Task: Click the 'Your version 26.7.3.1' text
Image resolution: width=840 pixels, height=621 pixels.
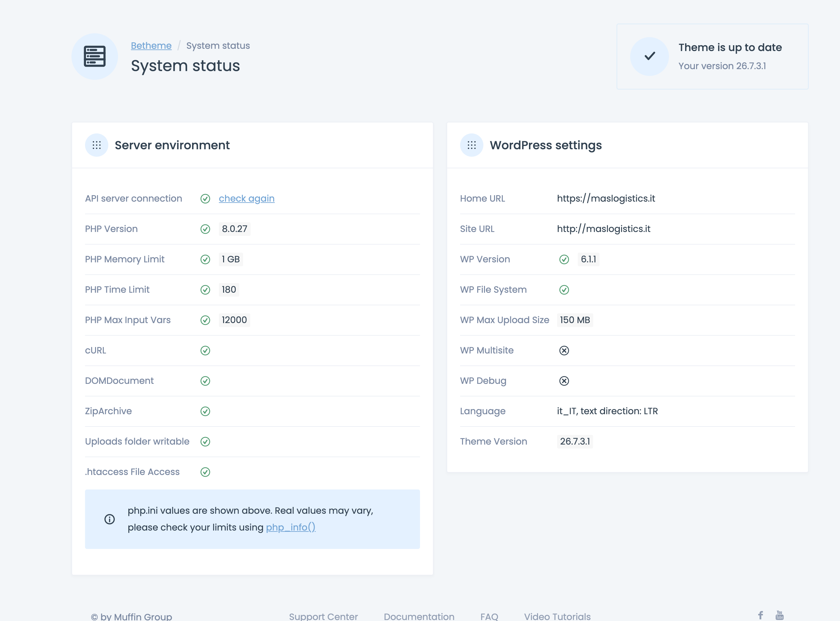Action: [722, 66]
